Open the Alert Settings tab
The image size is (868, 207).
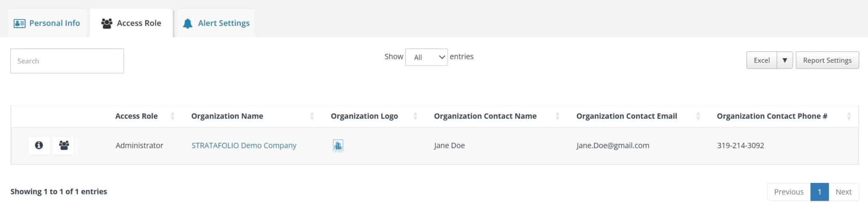[x=216, y=23]
